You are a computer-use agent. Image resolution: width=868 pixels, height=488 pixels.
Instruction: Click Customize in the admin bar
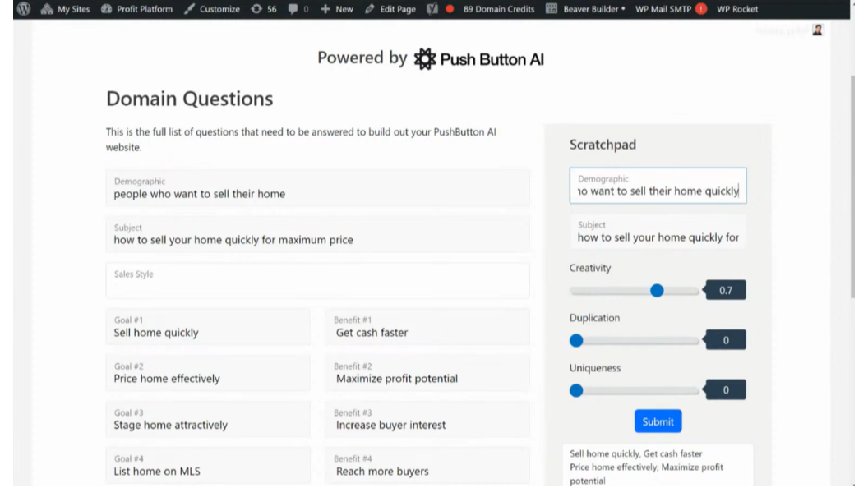[x=212, y=9]
